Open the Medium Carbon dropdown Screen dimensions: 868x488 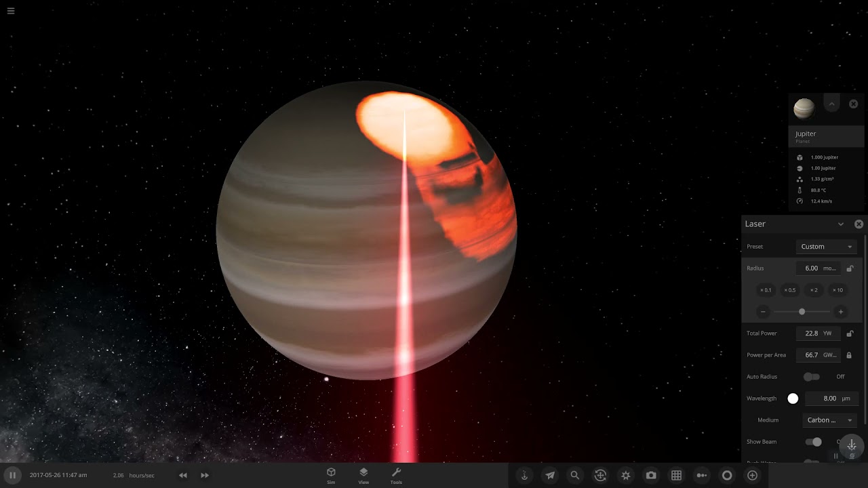[829, 420]
